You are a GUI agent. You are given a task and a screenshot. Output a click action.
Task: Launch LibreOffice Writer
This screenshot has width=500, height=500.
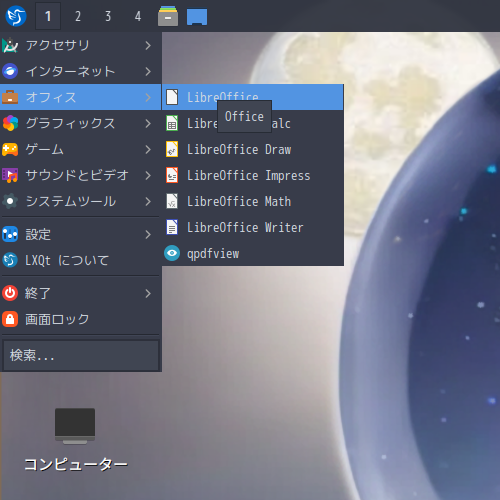[253, 227]
